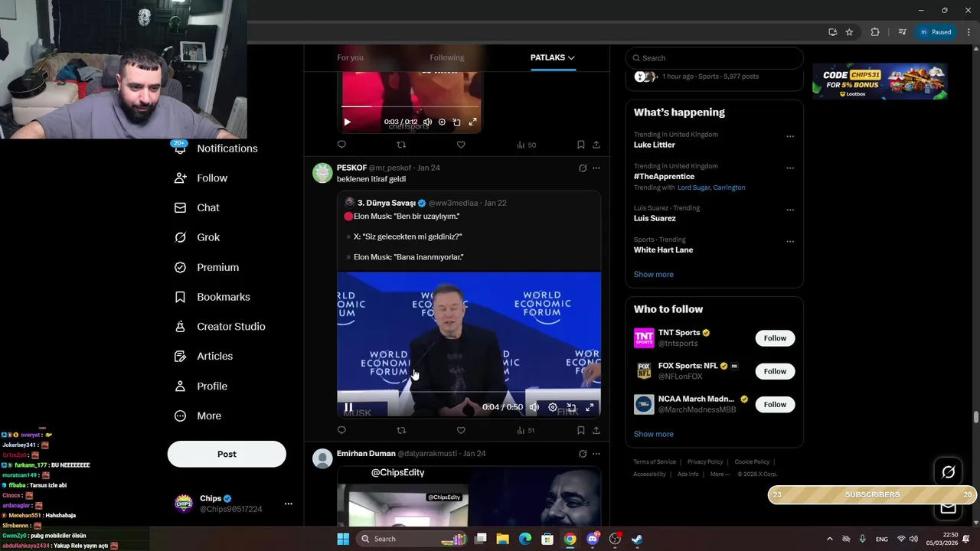Image resolution: width=980 pixels, height=551 pixels.
Task: Bookmark the top video post
Action: tap(580, 144)
